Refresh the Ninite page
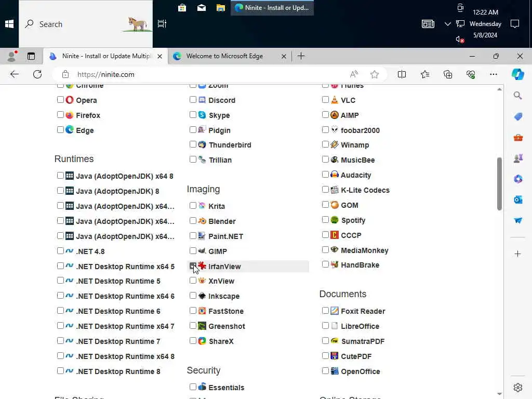 (37, 74)
